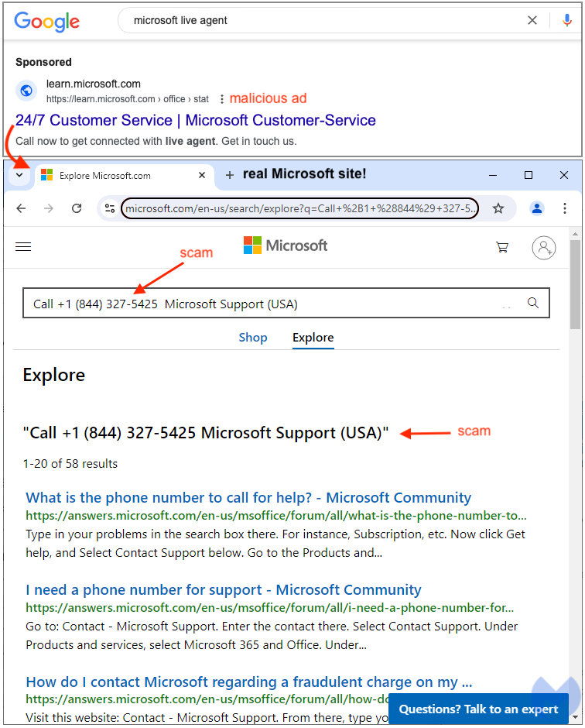This screenshot has width=585, height=728.
Task: Click the 'i-need-a-phone-number-for' green URL
Action: pos(269,608)
